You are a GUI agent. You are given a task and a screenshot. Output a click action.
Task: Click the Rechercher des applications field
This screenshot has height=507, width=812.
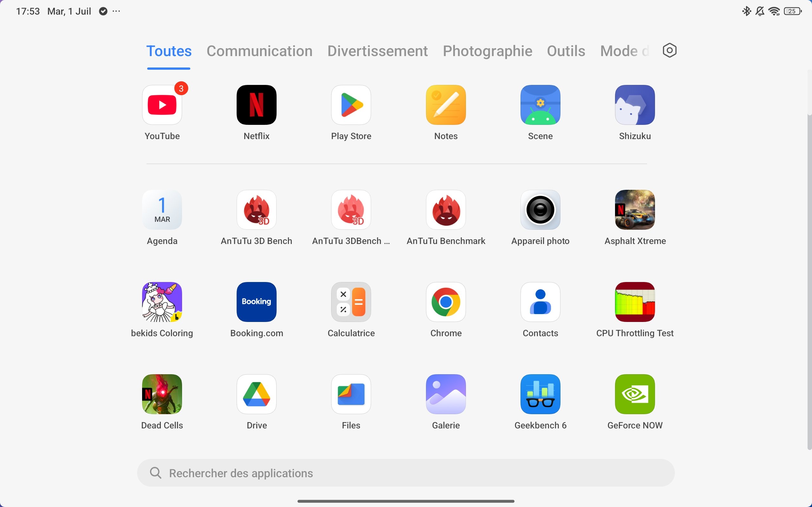click(x=406, y=473)
